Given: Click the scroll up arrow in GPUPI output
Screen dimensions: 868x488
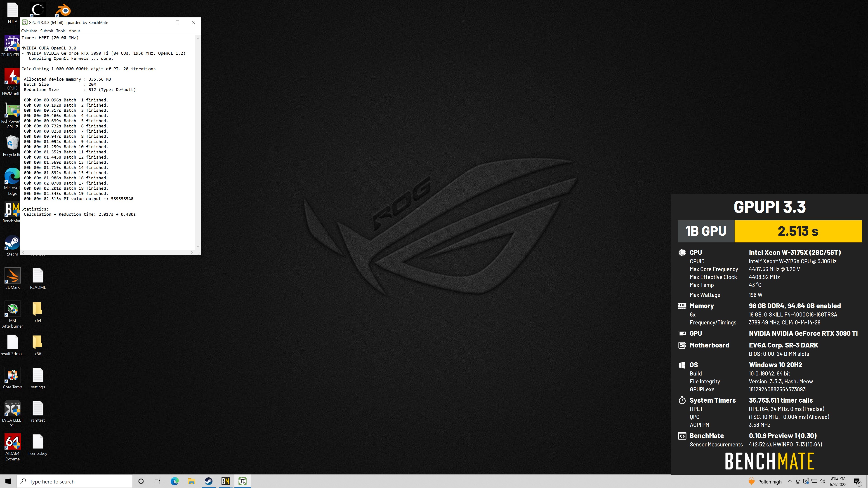Looking at the screenshot, I should [198, 38].
